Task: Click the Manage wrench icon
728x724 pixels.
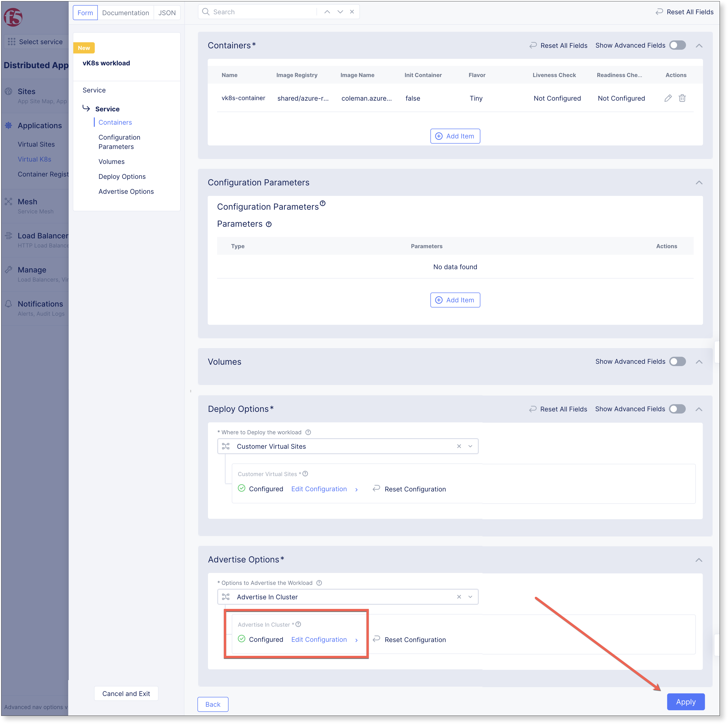Action: tap(9, 270)
